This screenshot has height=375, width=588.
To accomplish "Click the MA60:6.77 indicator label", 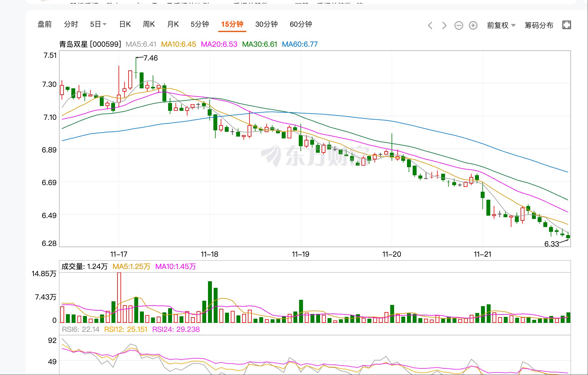I will click(x=299, y=44).
